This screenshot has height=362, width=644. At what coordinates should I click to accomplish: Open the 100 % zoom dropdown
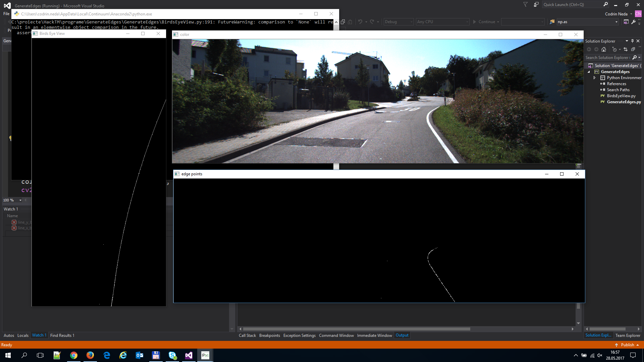tap(20, 200)
